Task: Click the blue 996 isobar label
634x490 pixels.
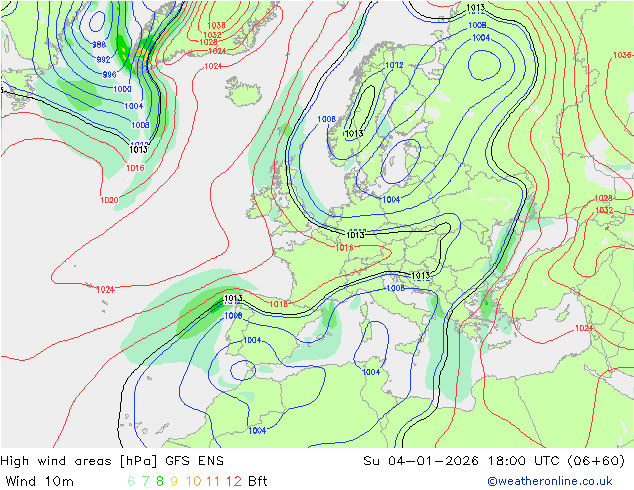Action: point(109,74)
